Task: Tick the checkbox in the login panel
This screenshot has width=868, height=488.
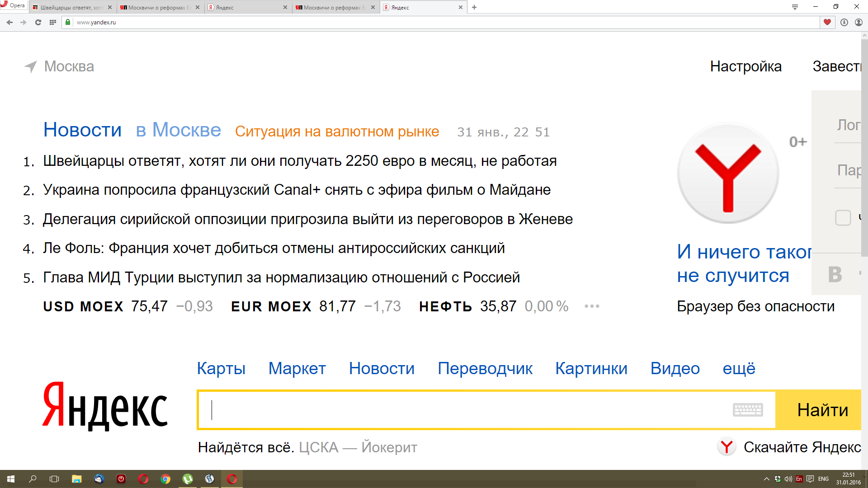Action: 843,218
